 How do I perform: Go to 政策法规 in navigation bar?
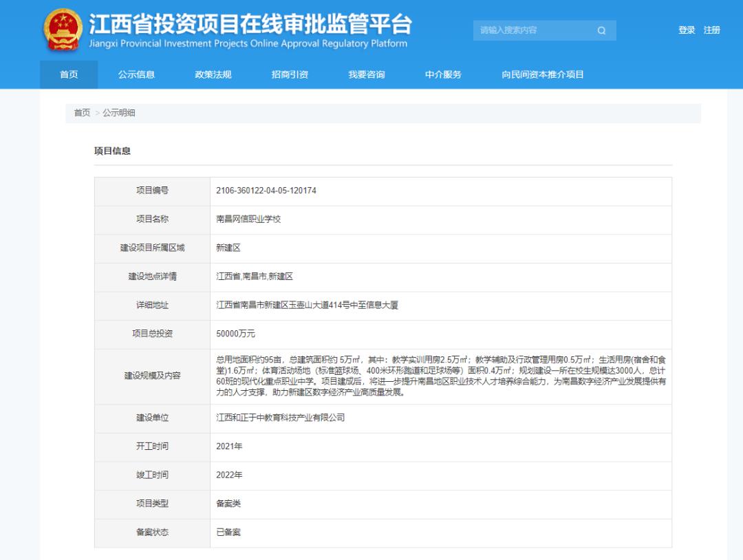213,75
